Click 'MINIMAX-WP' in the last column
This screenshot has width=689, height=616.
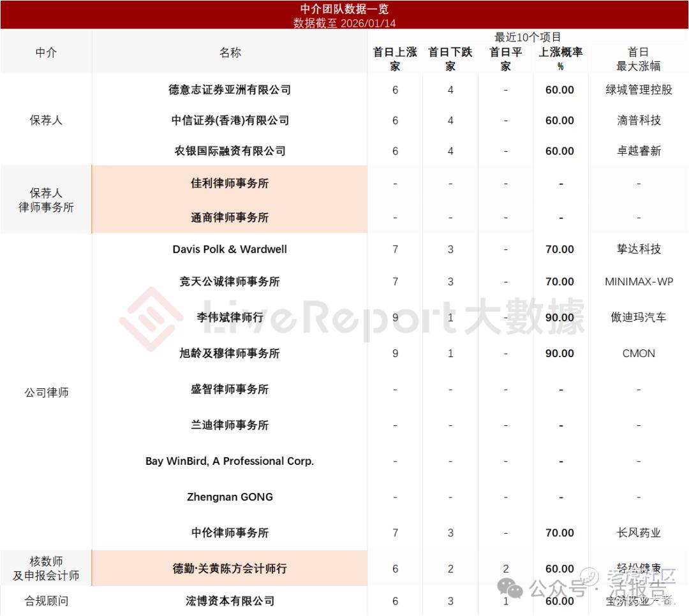[639, 281]
